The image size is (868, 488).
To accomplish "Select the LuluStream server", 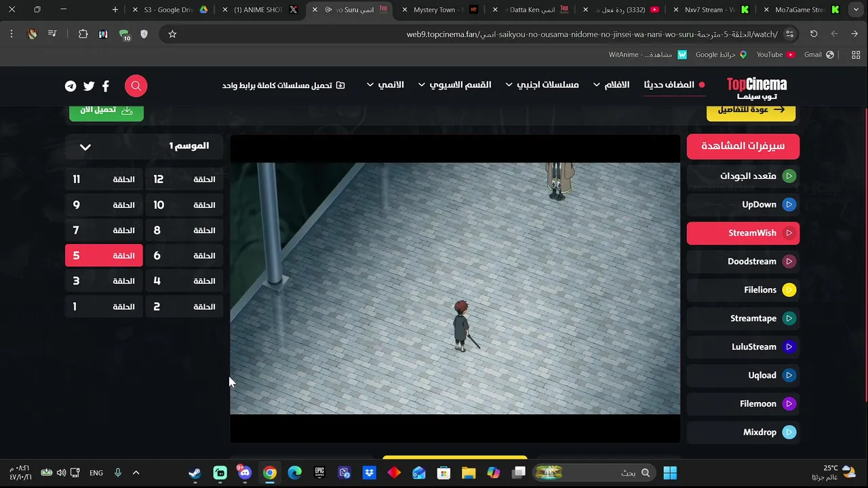I will pos(743,347).
